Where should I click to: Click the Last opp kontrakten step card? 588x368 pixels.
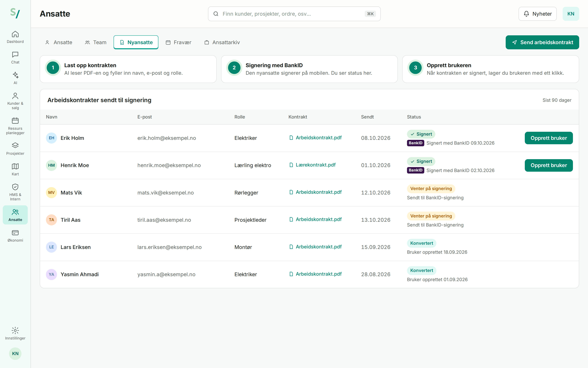(x=128, y=69)
